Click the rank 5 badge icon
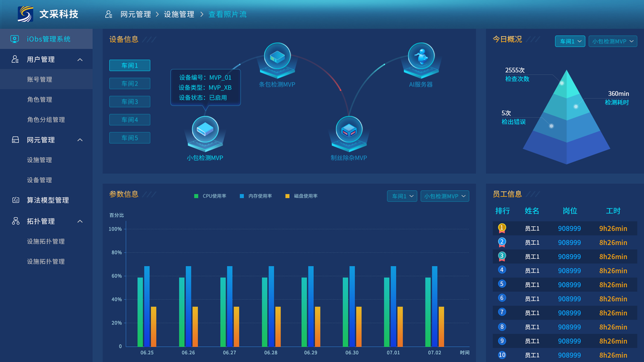Image resolution: width=644 pixels, height=362 pixels. (x=502, y=284)
